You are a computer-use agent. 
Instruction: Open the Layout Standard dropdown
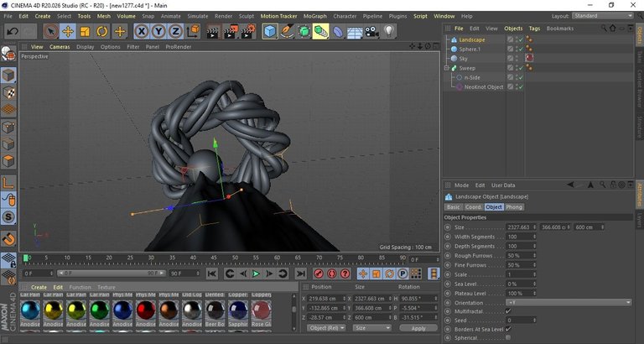pos(603,16)
